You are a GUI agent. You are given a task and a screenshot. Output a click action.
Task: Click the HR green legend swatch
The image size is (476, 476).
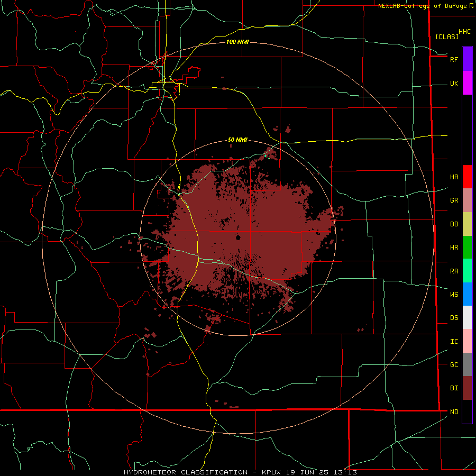(467, 247)
